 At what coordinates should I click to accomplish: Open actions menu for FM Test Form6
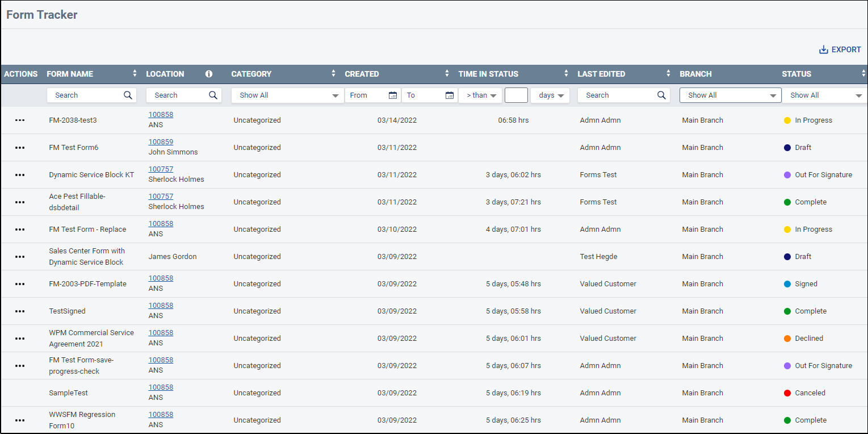tap(20, 148)
